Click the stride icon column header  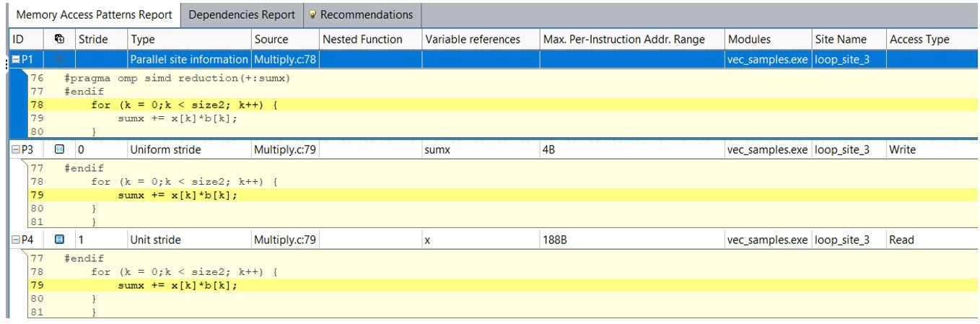[x=59, y=39]
